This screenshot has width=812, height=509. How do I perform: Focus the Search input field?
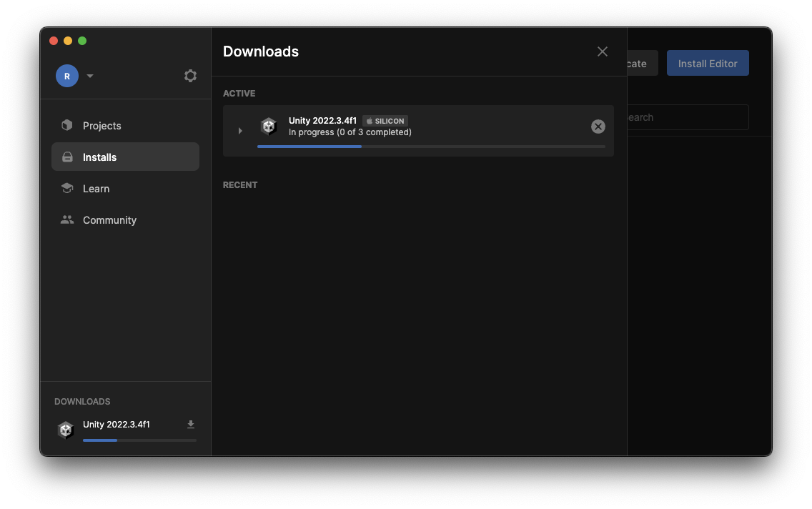click(688, 117)
